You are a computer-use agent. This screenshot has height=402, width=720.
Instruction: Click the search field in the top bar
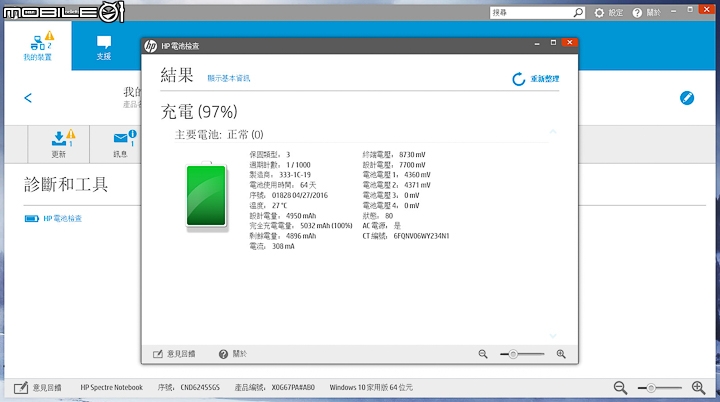(531, 13)
